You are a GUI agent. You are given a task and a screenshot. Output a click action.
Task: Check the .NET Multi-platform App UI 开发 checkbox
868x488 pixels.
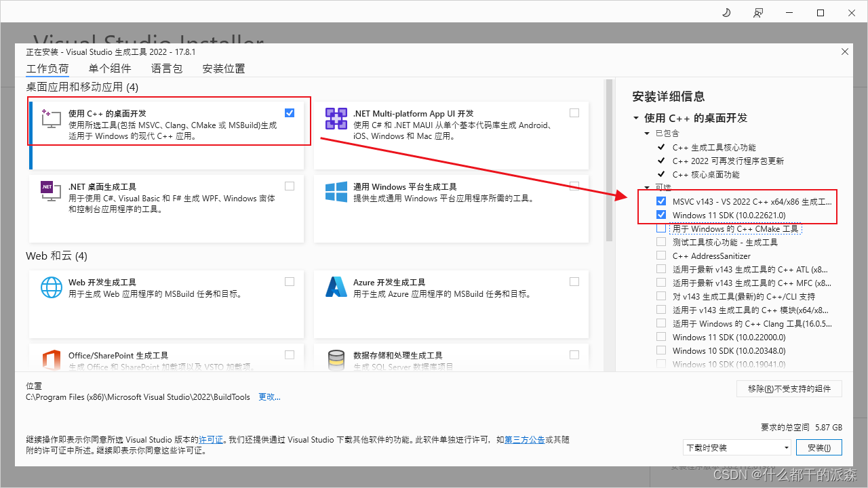(x=574, y=113)
